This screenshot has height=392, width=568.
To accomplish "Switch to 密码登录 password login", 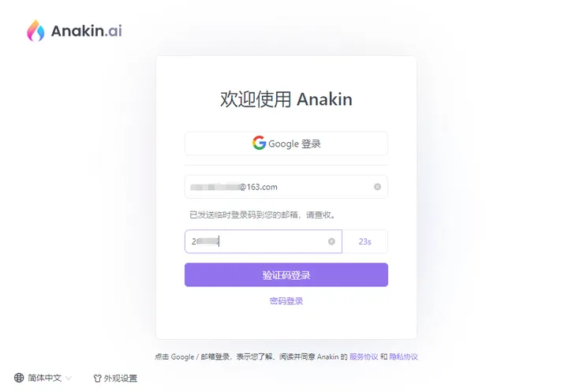I will coord(286,301).
